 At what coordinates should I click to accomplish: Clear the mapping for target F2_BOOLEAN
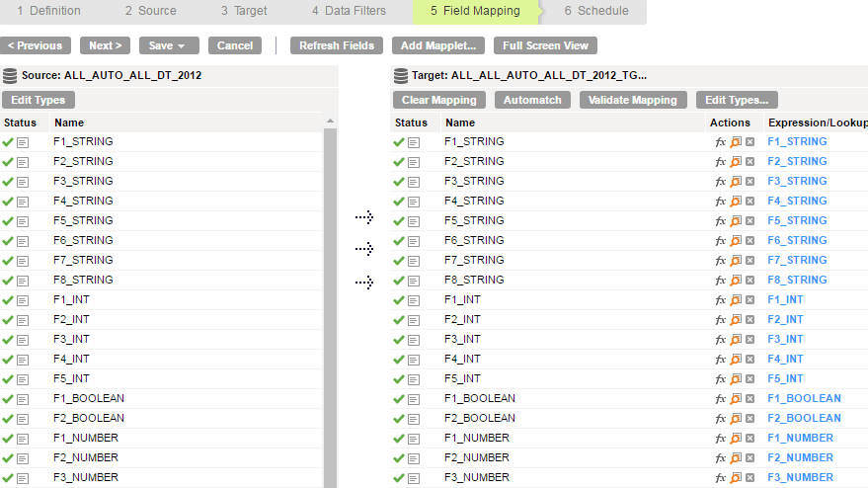(750, 418)
